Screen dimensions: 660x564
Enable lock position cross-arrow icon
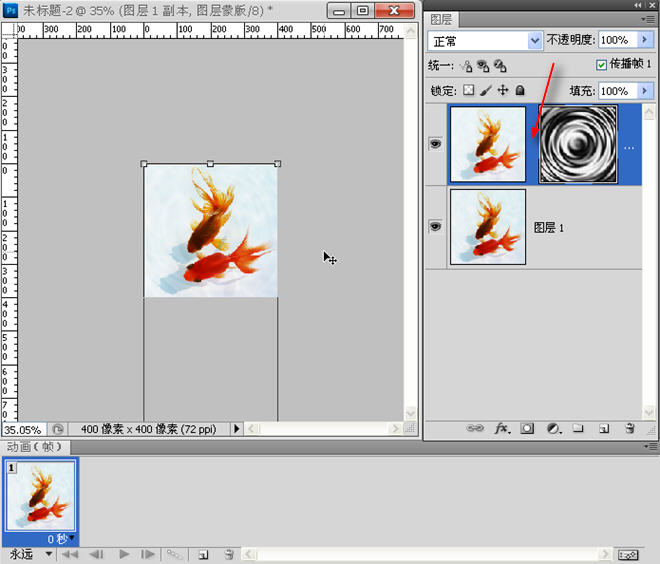click(x=503, y=90)
